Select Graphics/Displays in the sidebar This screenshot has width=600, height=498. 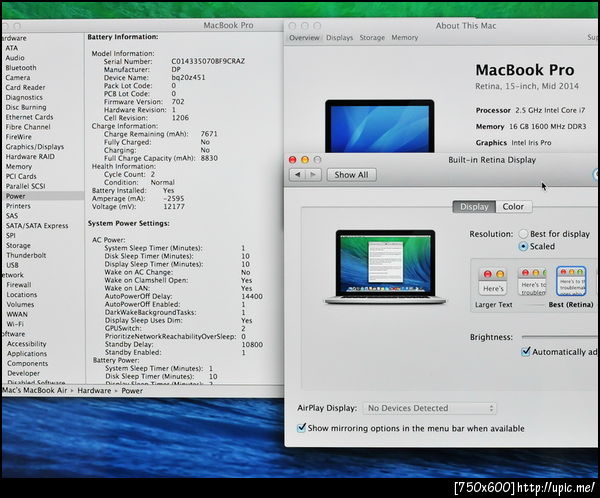(35, 147)
